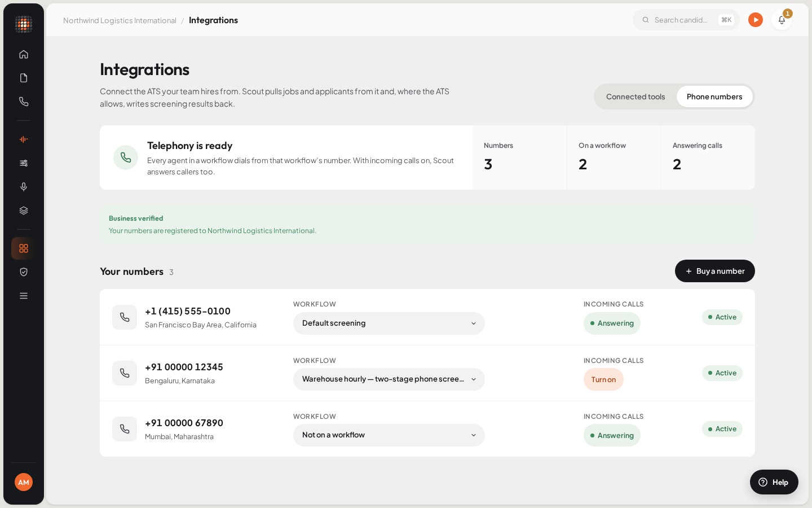Open the Warehouse hourly workflow dropdown

(389, 379)
